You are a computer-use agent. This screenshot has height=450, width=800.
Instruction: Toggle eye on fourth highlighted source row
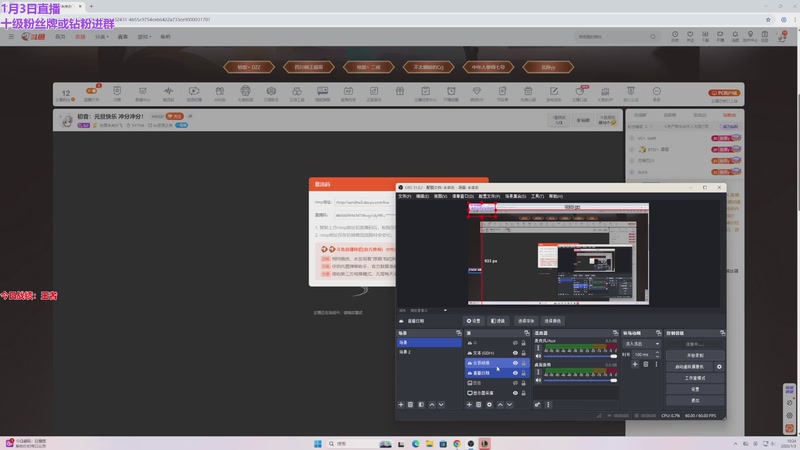[515, 373]
